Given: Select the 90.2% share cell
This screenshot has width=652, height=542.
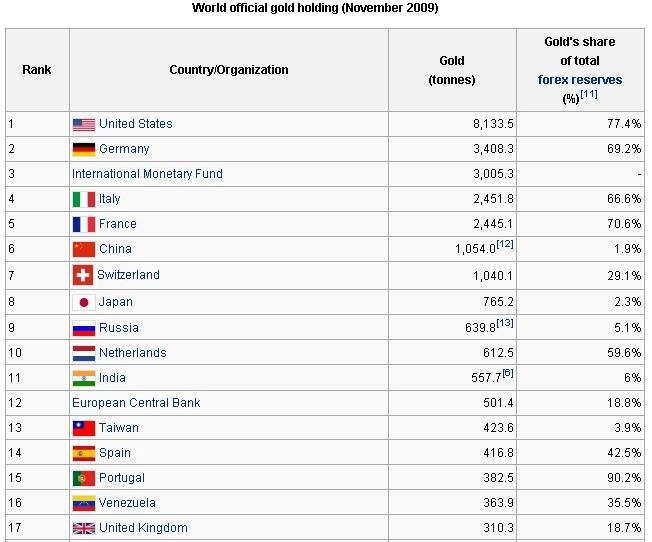Looking at the screenshot, I should (x=580, y=478).
